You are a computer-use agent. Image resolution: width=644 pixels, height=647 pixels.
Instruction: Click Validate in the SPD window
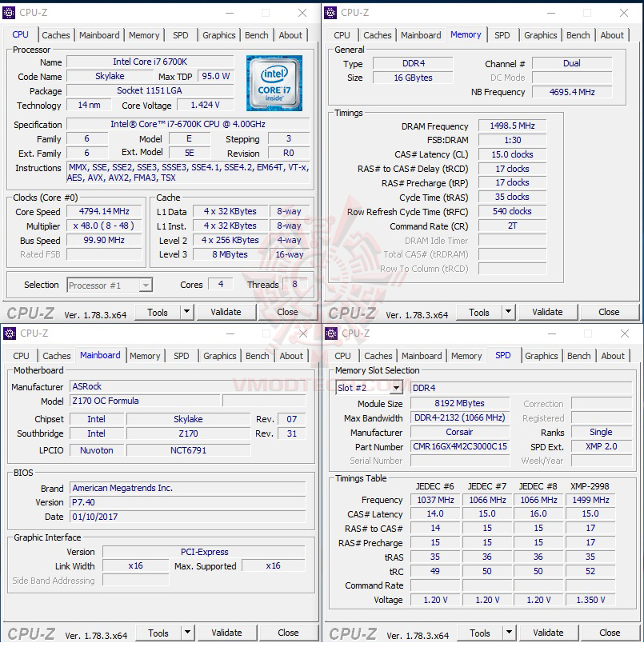pos(549,633)
